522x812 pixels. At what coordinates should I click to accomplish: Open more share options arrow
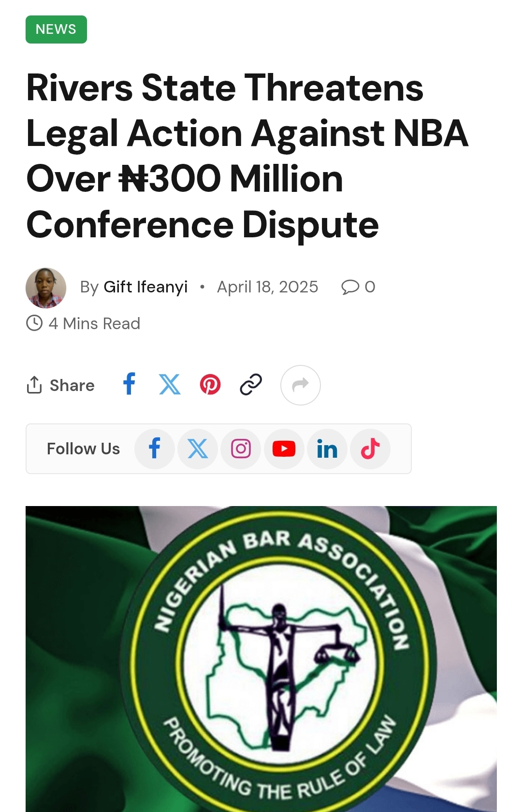click(301, 385)
